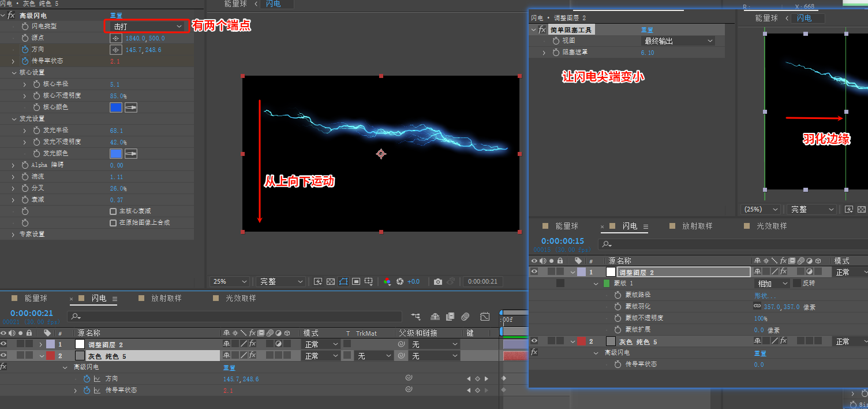Open the 核心颜色 color swatch
Image resolution: width=868 pixels, height=409 pixels.
click(x=115, y=107)
